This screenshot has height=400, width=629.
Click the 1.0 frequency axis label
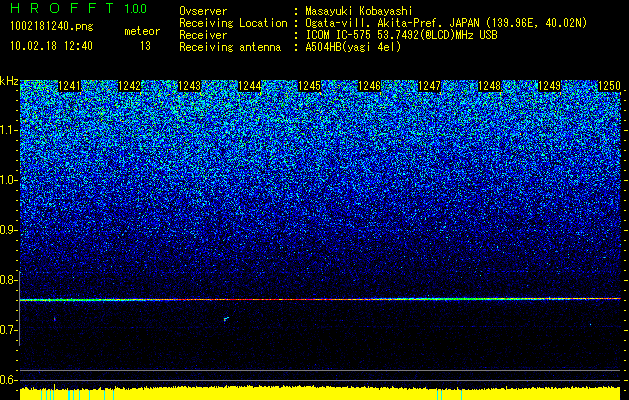pos(8,180)
